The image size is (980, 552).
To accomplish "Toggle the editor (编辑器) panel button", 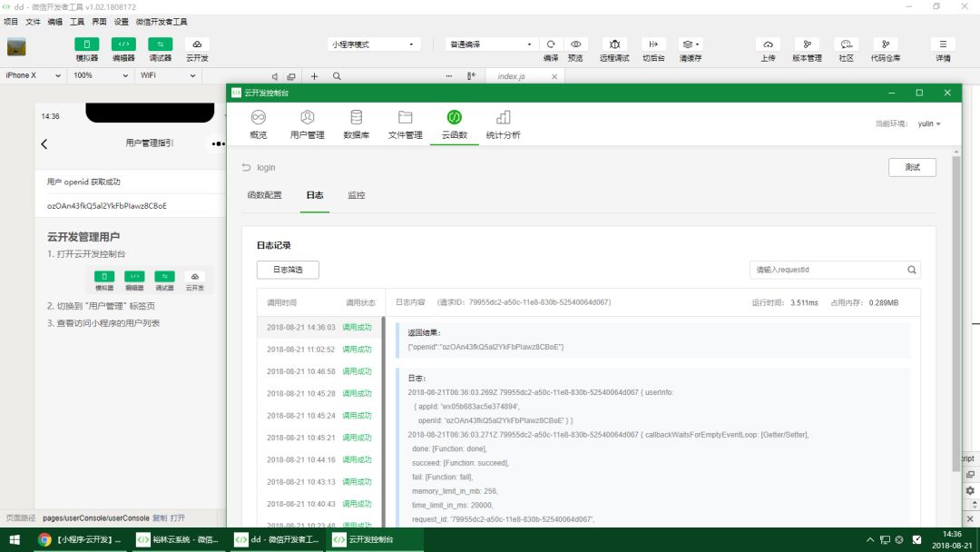I will (x=123, y=44).
